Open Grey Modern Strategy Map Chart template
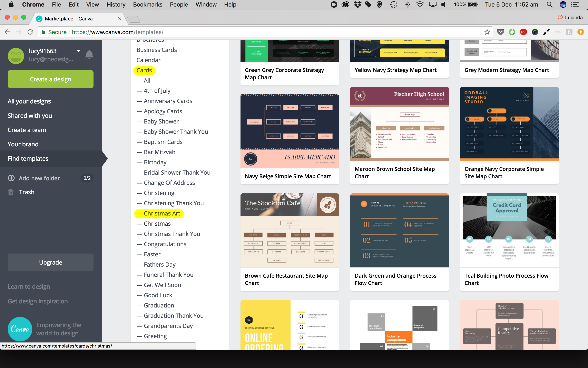Image resolution: width=588 pixels, height=368 pixels. (x=509, y=59)
